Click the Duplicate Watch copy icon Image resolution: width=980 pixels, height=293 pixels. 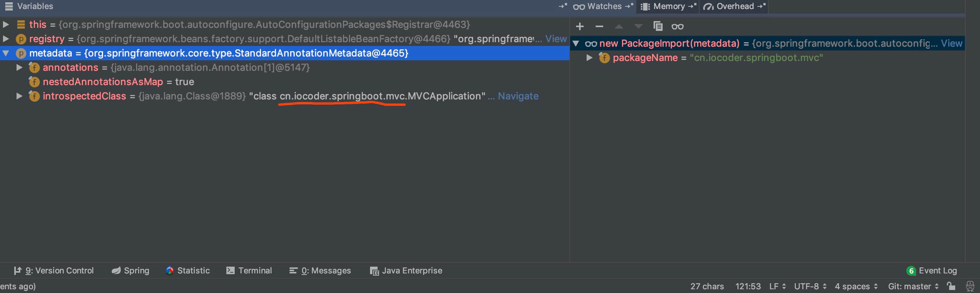pyautogui.click(x=658, y=26)
